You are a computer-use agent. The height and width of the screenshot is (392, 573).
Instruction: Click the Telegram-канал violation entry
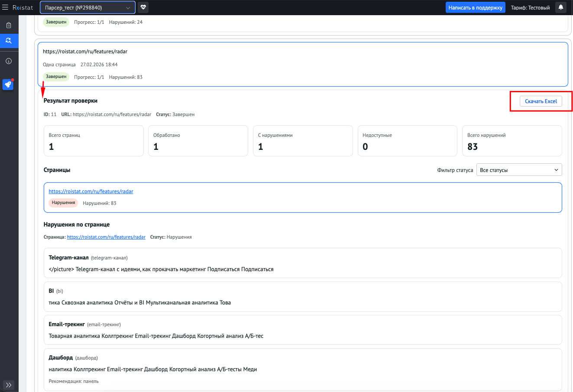click(x=302, y=263)
